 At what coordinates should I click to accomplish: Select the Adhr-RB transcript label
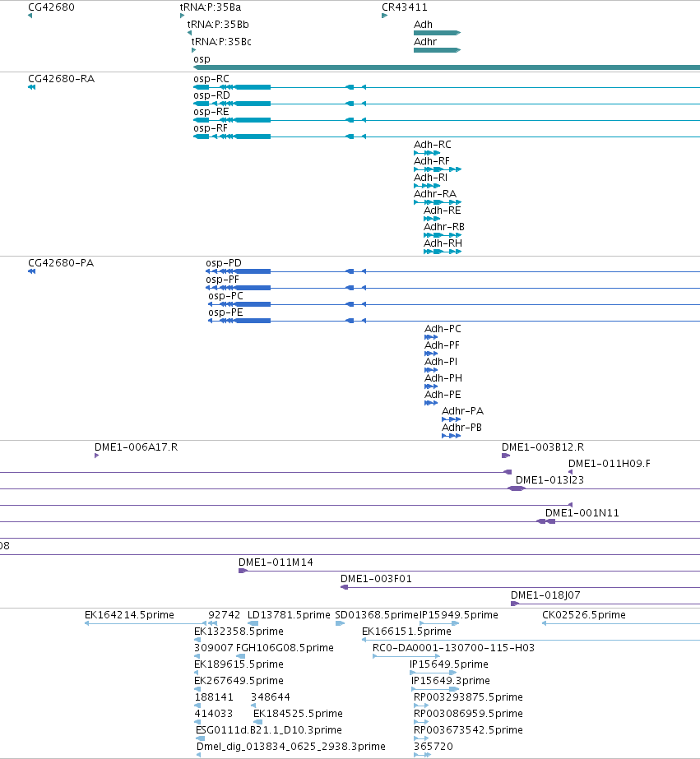coord(444,227)
